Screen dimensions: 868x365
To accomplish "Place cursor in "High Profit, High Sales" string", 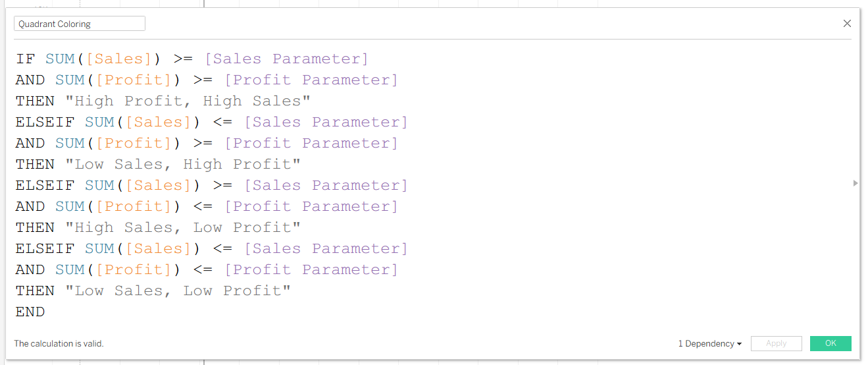I will 188,101.
